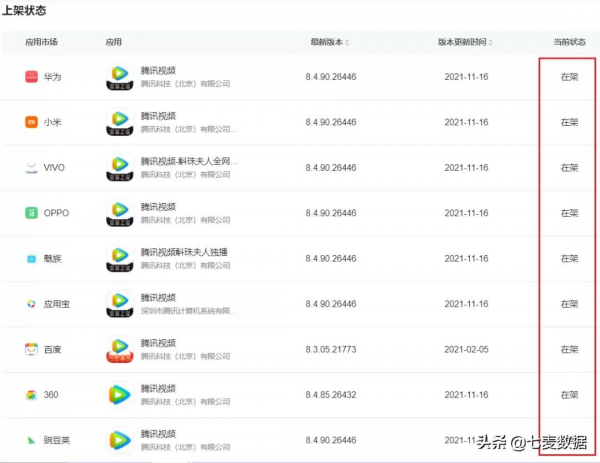Click the 应用市场 column header
The image size is (600, 463).
(41, 42)
